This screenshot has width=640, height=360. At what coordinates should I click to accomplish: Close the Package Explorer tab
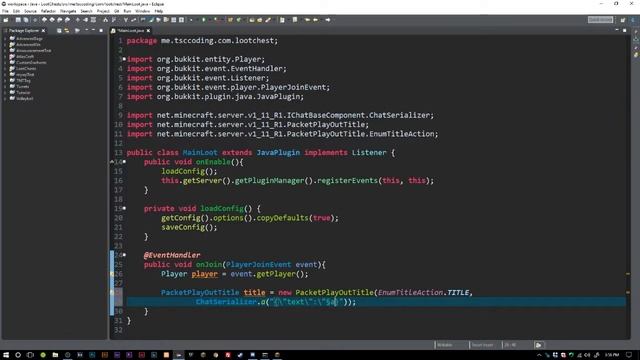(43, 31)
